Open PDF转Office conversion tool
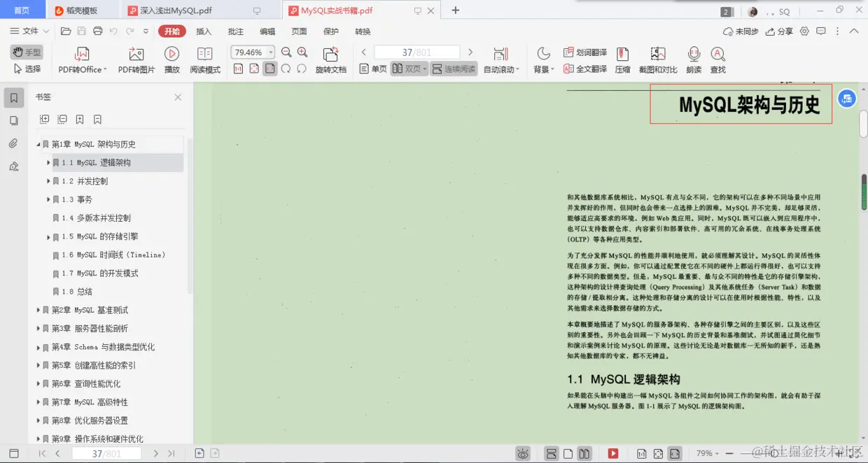The width and height of the screenshot is (868, 463). [82, 60]
